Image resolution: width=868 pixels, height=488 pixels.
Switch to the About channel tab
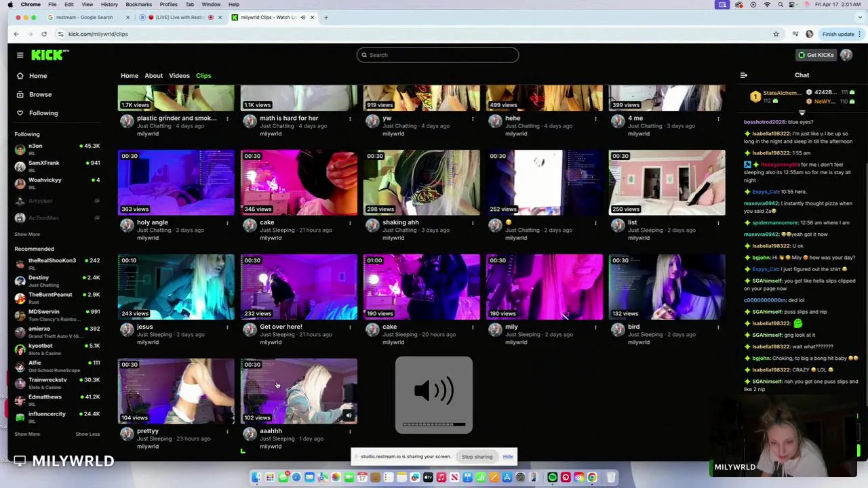153,76
